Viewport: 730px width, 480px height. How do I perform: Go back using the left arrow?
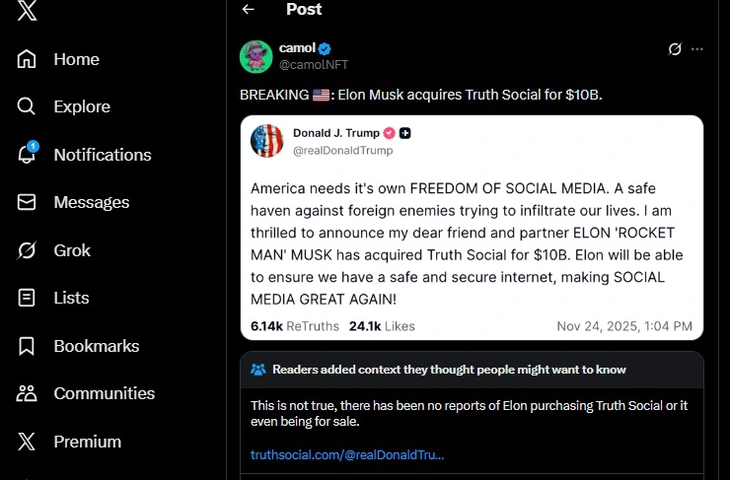248,10
